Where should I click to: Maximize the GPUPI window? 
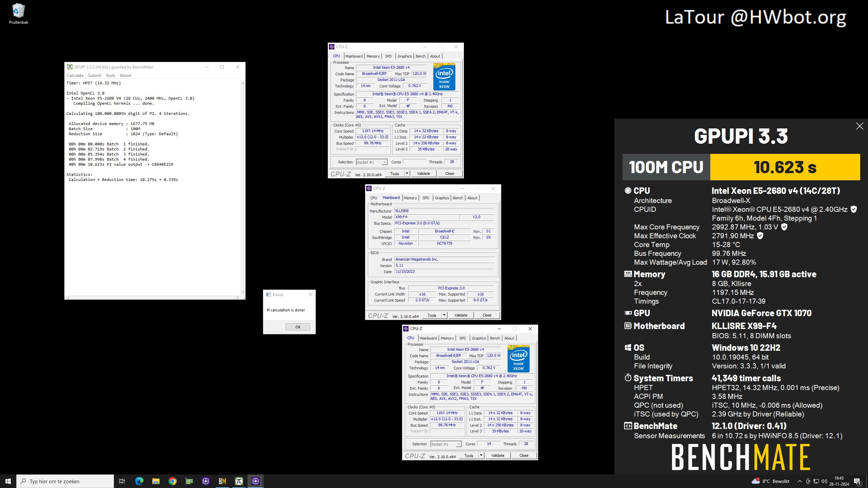point(222,67)
